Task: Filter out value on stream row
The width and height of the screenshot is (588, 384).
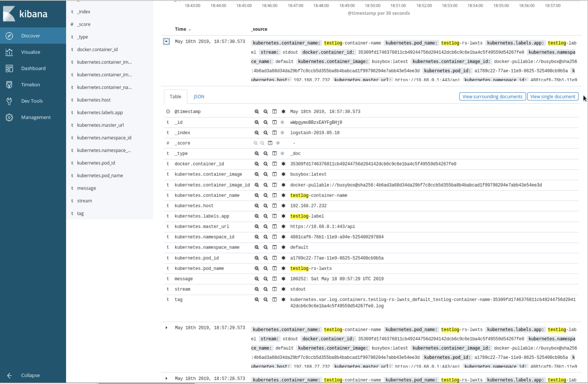Action: click(x=265, y=289)
